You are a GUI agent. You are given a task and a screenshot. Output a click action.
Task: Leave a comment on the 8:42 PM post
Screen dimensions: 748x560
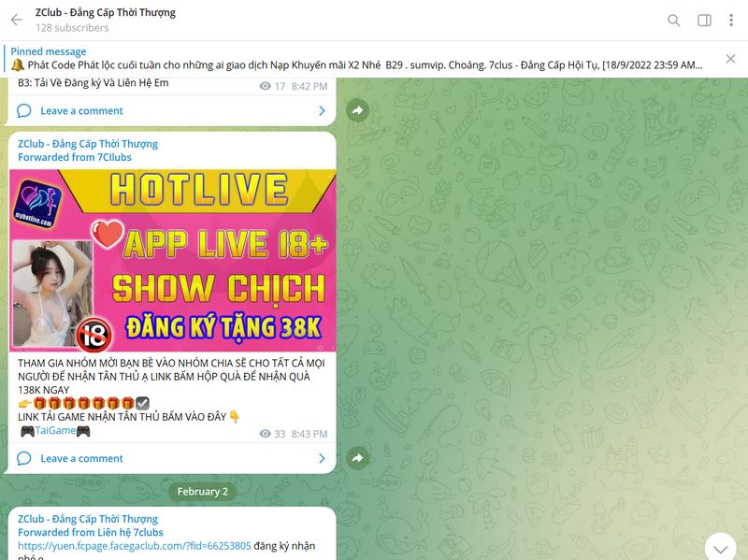(81, 111)
